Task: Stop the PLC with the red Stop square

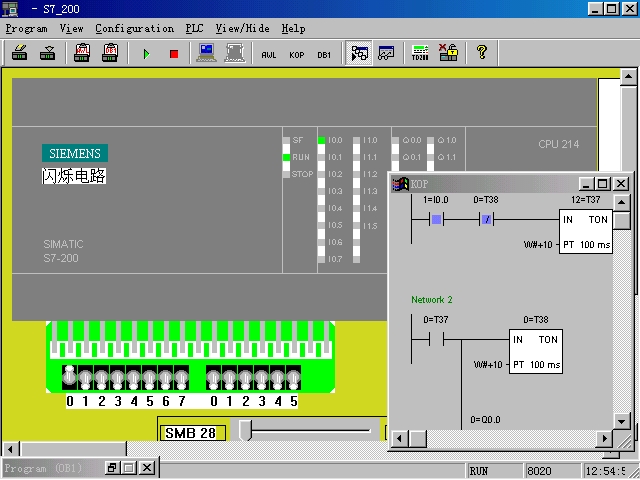Action: [174, 54]
